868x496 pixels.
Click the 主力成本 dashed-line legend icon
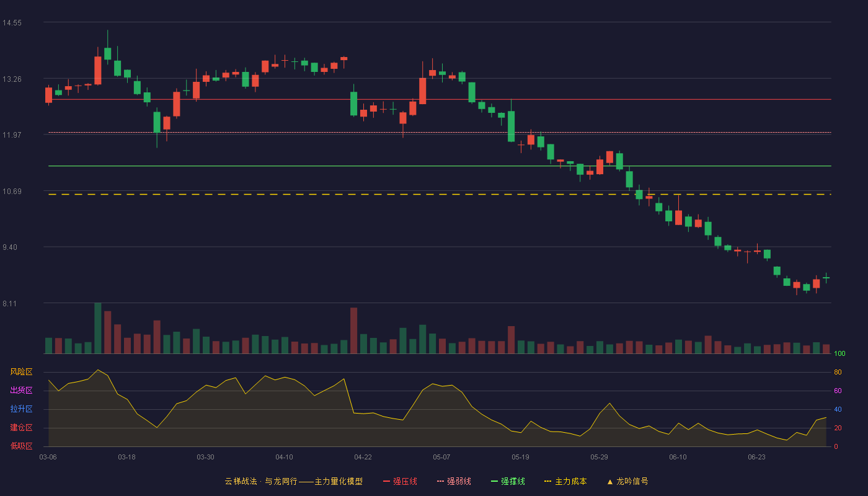(548, 481)
